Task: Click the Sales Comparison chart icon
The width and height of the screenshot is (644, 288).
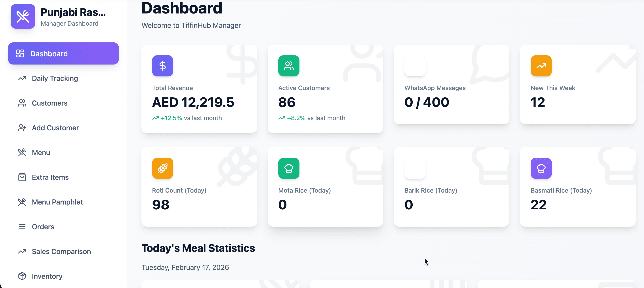Action: 22,251
